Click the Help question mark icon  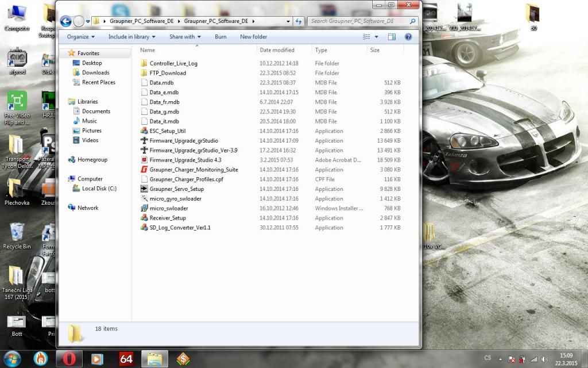[408, 37]
